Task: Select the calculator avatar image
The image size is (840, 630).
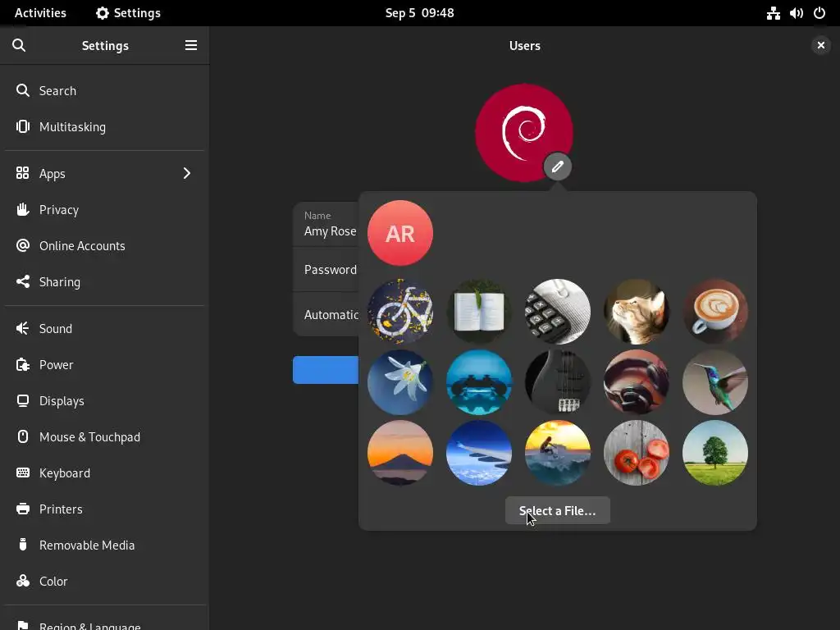Action: (558, 311)
